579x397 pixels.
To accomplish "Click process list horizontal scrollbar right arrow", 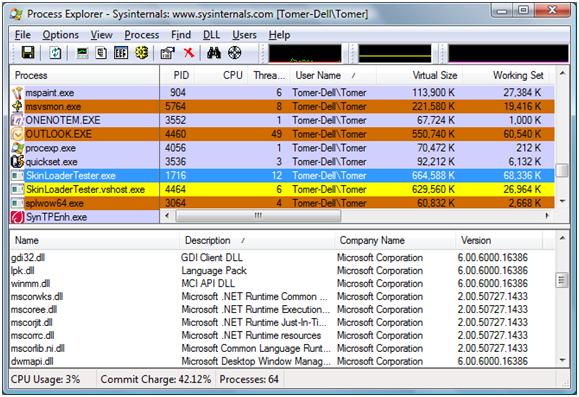I will coord(547,216).
